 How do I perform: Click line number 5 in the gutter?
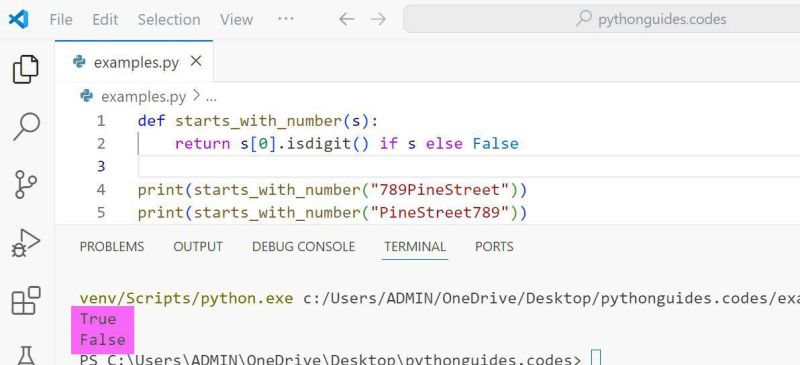click(x=101, y=212)
